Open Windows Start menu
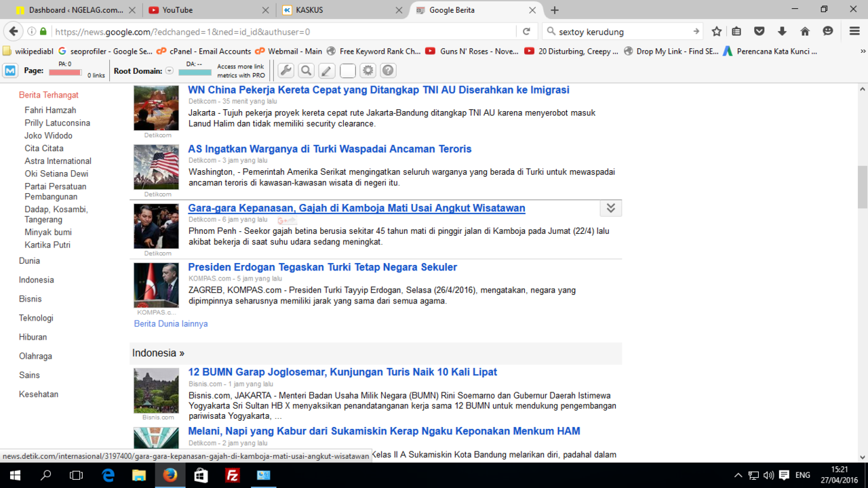Image resolution: width=868 pixels, height=488 pixels. coord(15,475)
